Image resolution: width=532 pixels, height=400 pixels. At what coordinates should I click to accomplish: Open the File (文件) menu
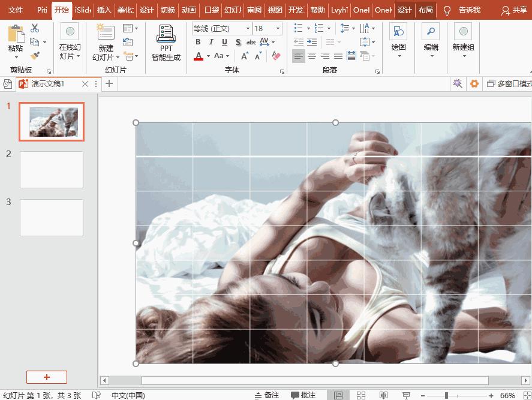pos(16,10)
